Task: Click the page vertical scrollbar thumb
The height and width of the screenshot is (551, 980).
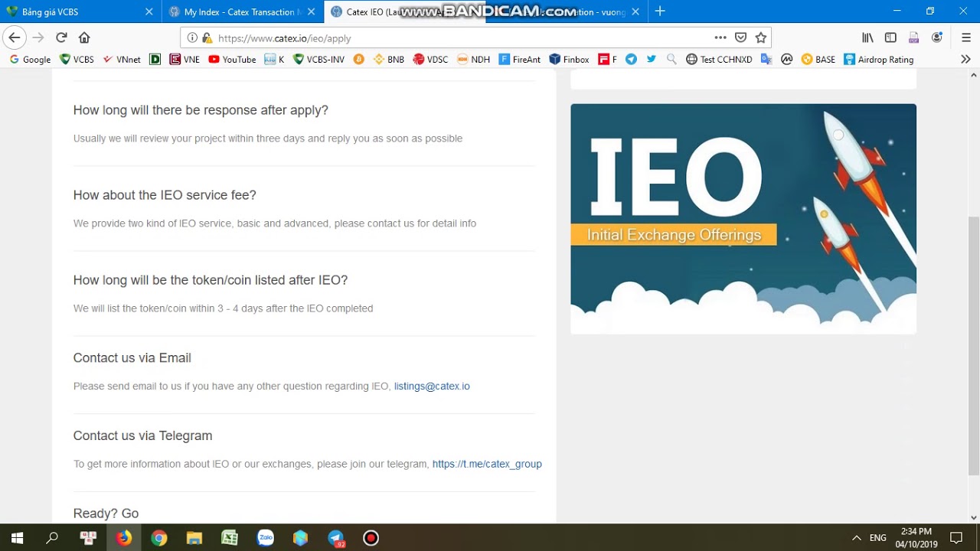Action: (974, 346)
